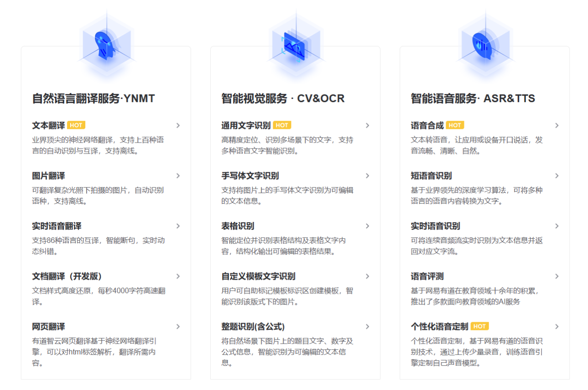The image size is (588, 390).
Task: Click the image layers icon above CV&OCR
Action: (x=295, y=46)
